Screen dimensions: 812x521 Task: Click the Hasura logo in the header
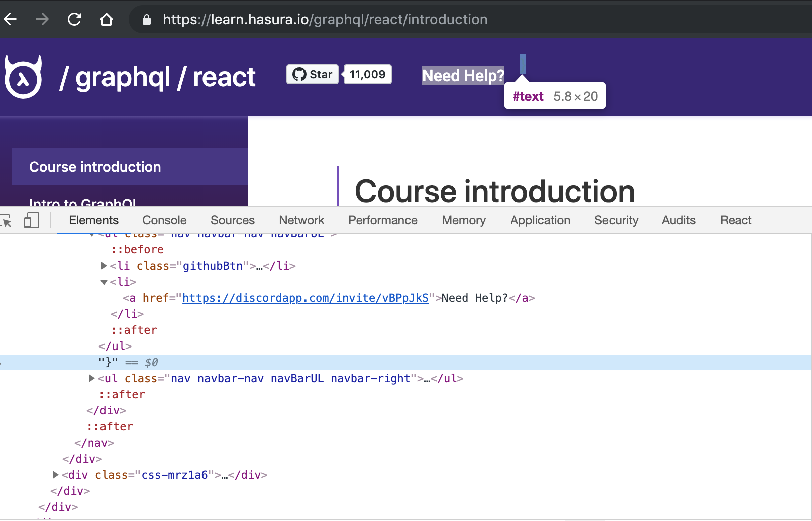(23, 77)
